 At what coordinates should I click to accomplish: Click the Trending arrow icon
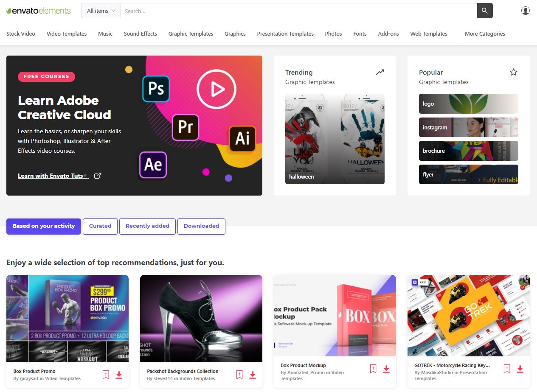click(380, 72)
